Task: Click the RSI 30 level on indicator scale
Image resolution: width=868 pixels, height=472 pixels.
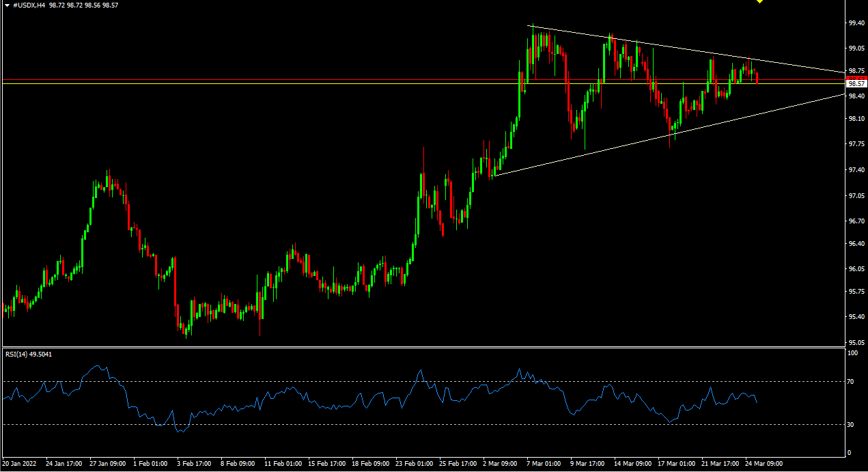Action: click(851, 425)
